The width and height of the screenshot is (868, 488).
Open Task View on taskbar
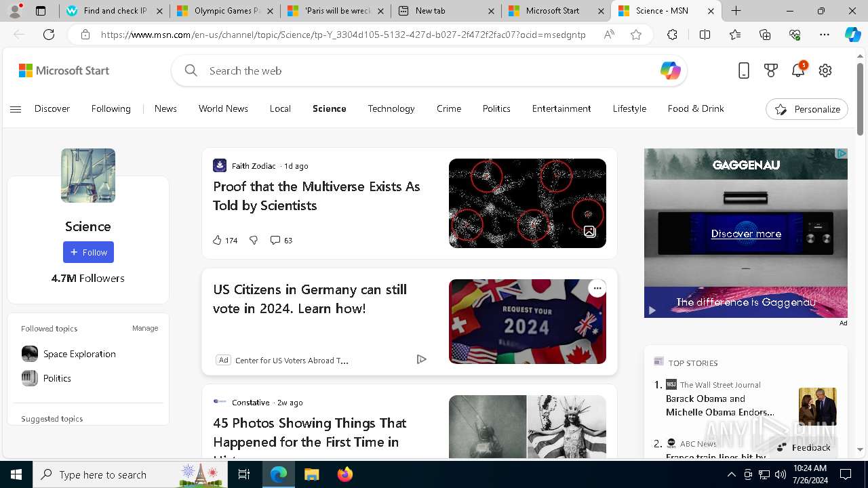pos(245,474)
